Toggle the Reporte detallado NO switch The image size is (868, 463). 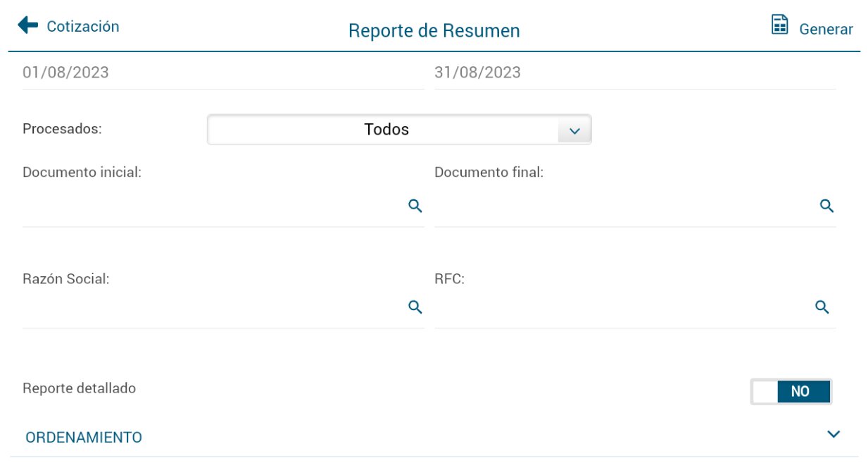(x=791, y=392)
